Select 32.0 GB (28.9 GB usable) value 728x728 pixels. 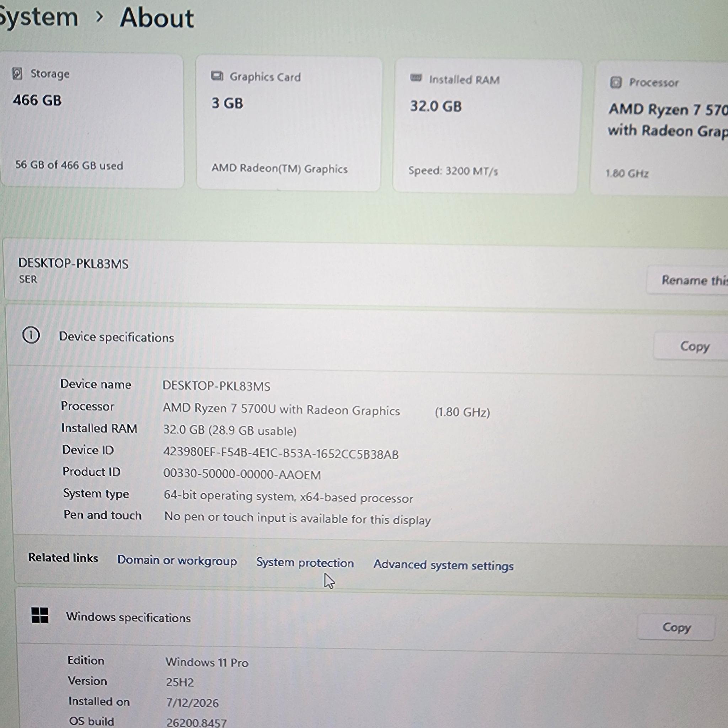[x=230, y=430]
